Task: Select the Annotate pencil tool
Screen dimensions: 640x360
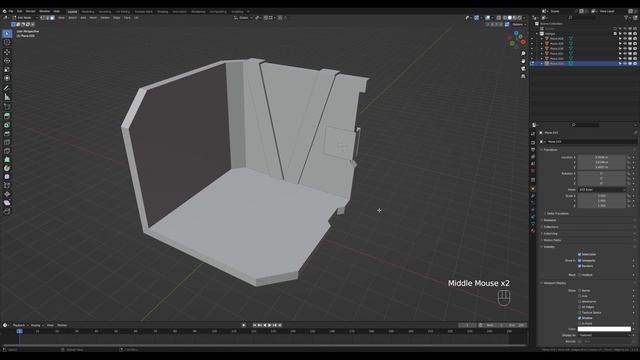Action: pyautogui.click(x=7, y=88)
